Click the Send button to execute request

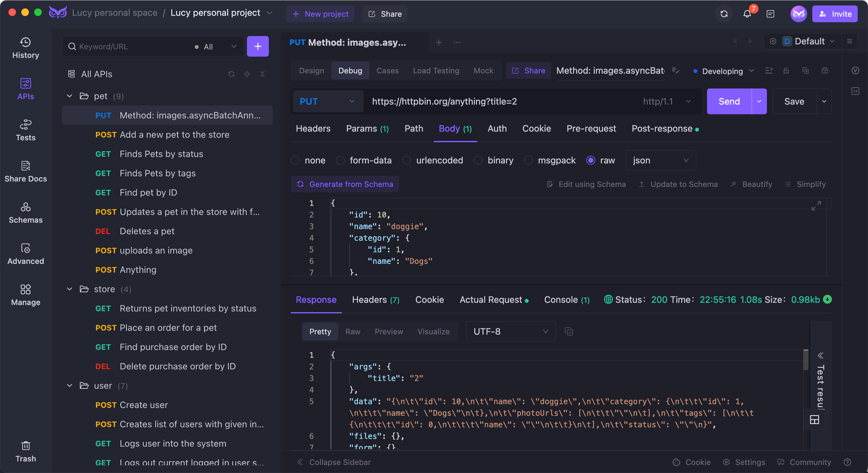pyautogui.click(x=729, y=101)
